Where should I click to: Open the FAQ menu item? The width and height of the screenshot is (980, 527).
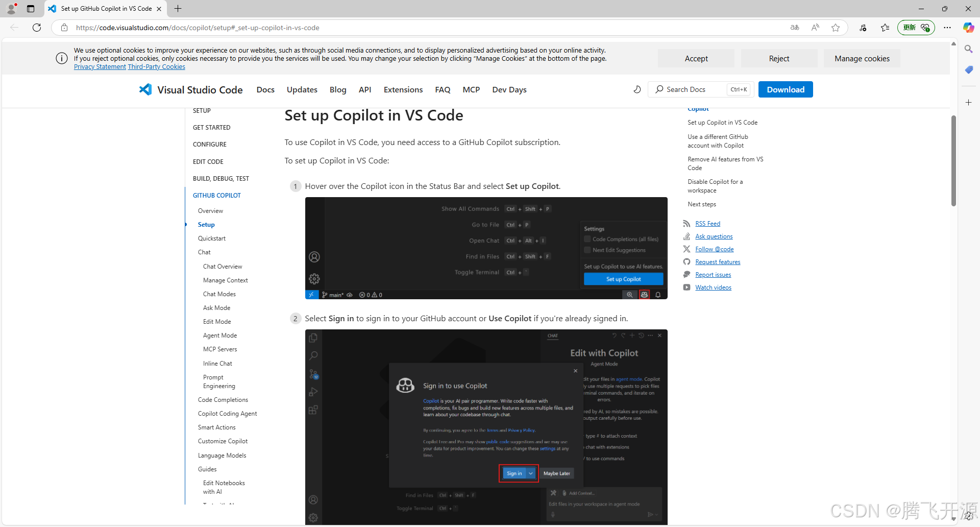[443, 89]
